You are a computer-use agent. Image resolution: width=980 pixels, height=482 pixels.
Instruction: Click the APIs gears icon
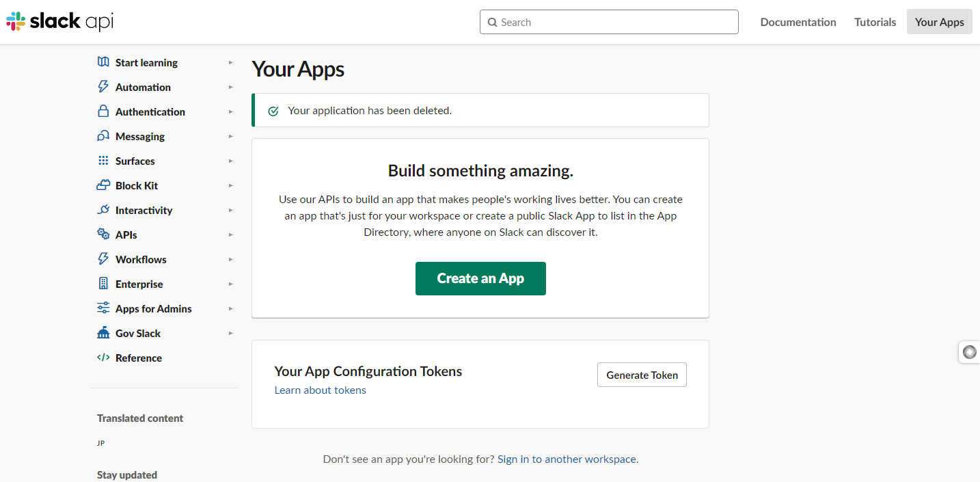click(103, 235)
